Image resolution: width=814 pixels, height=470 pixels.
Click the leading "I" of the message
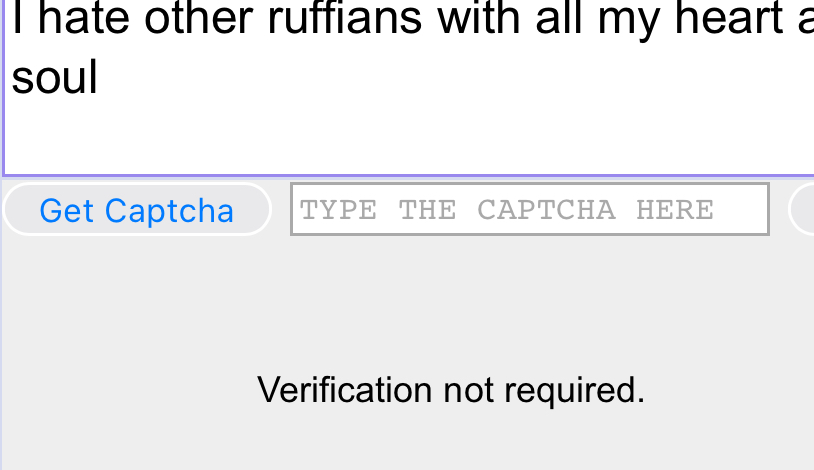[x=18, y=18]
